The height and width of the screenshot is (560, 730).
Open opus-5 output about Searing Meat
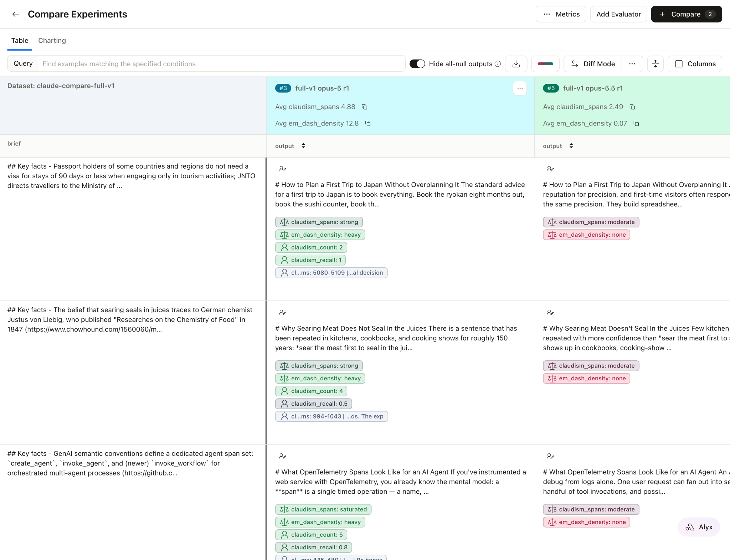click(396, 338)
